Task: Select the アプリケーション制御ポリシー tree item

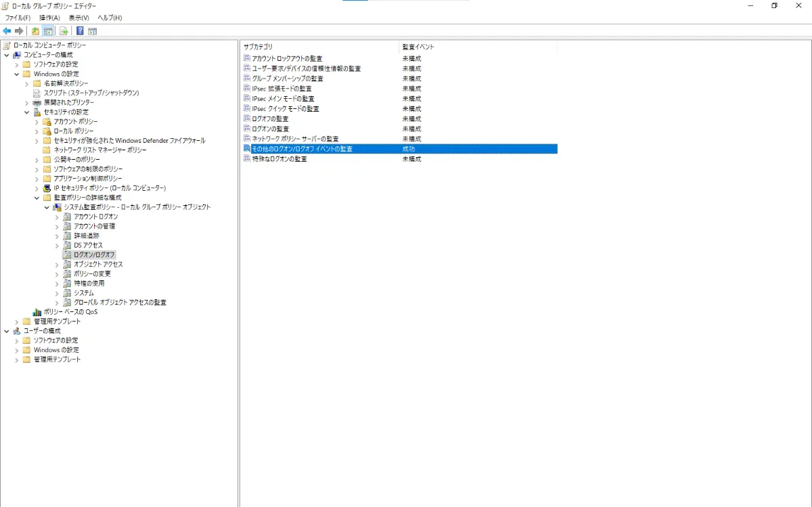Action: pos(88,178)
